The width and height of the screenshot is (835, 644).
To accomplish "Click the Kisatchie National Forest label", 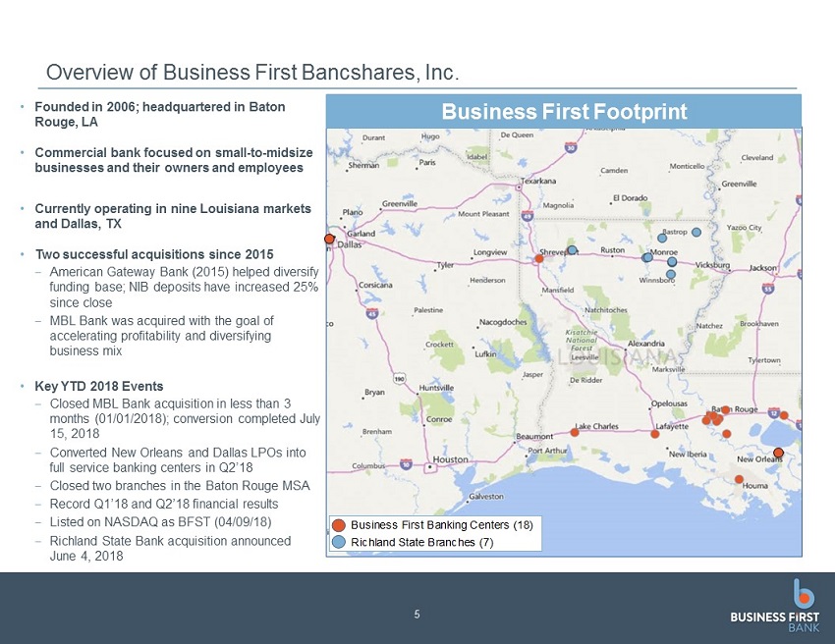I will (x=582, y=340).
